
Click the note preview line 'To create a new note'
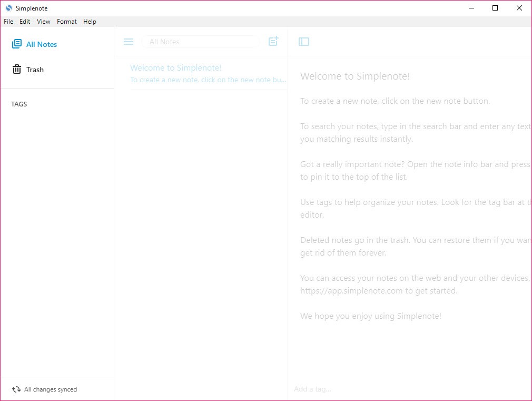pos(208,80)
